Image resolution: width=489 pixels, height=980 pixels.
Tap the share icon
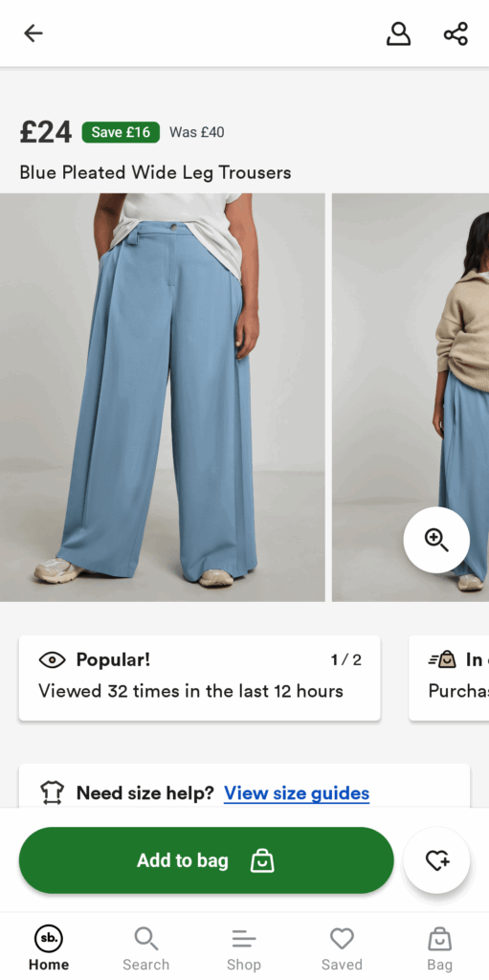[x=456, y=33]
